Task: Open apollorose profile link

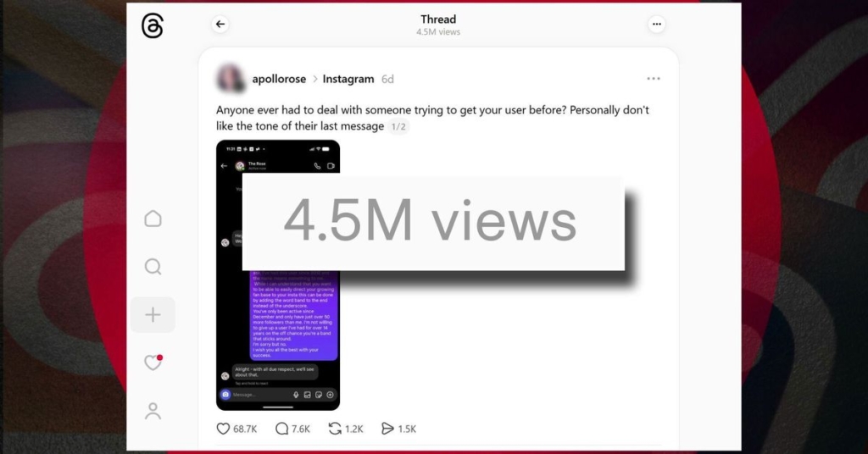Action: click(279, 79)
